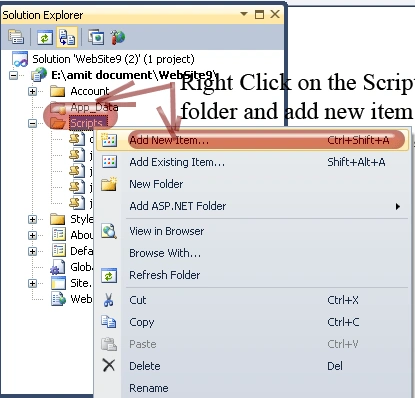Choose View in Browser from context menu

(x=252, y=231)
